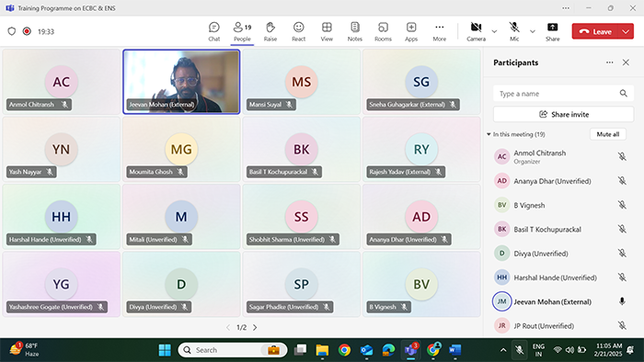Switch to the People tab
644x362 pixels.
coord(242,31)
